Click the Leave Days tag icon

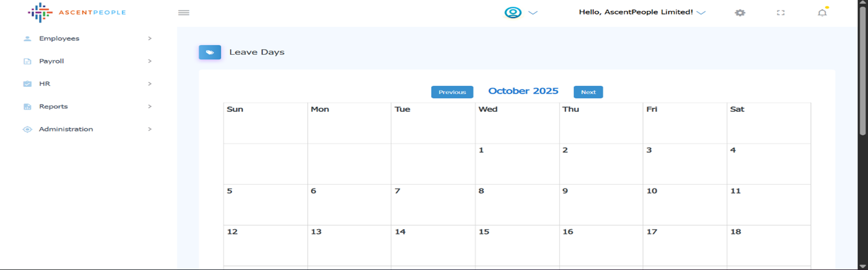[x=210, y=52]
